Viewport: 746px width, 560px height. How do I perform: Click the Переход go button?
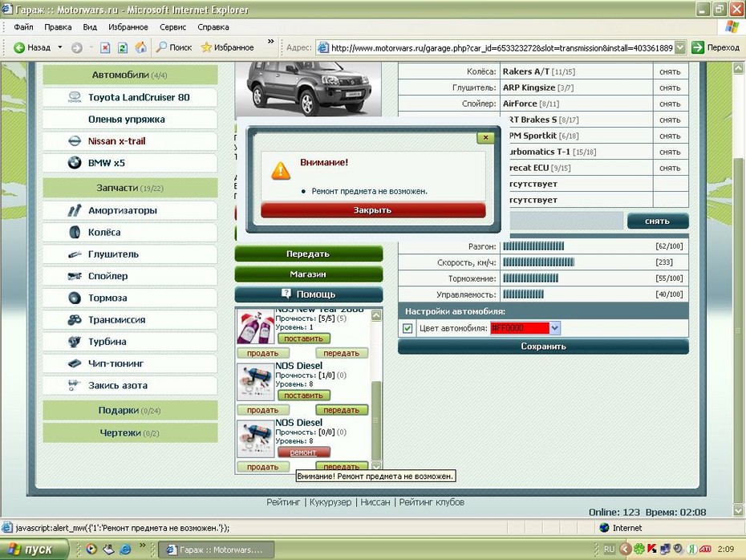[716, 47]
